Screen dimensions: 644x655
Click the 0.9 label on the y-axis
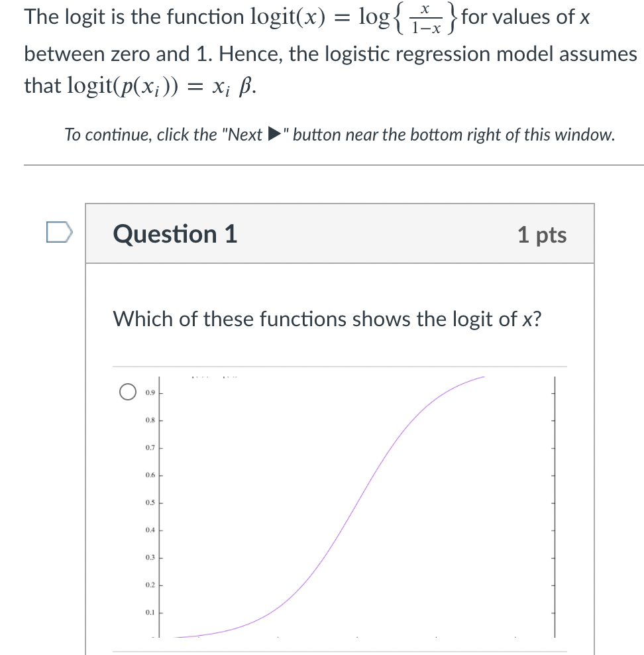click(150, 392)
